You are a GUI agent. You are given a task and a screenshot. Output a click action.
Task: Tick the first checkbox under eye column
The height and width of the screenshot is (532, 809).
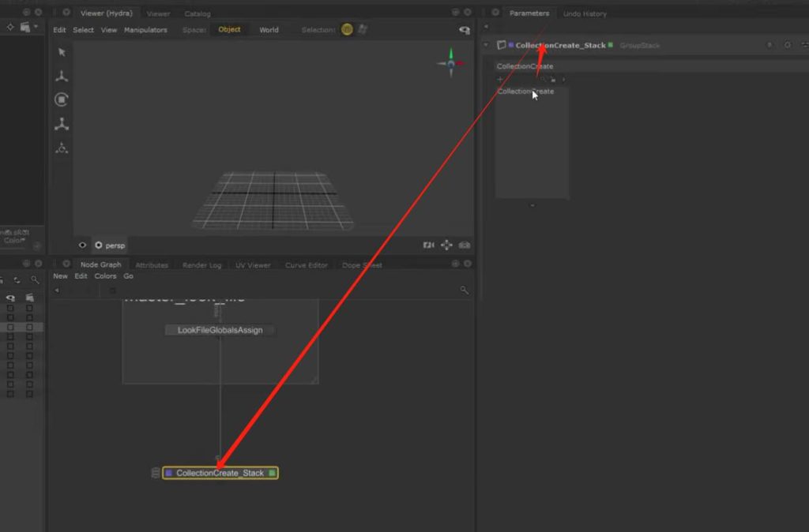(x=10, y=308)
